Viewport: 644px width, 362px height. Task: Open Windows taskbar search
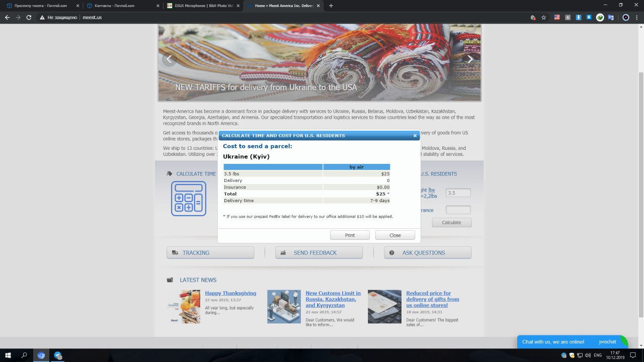pyautogui.click(x=24, y=355)
